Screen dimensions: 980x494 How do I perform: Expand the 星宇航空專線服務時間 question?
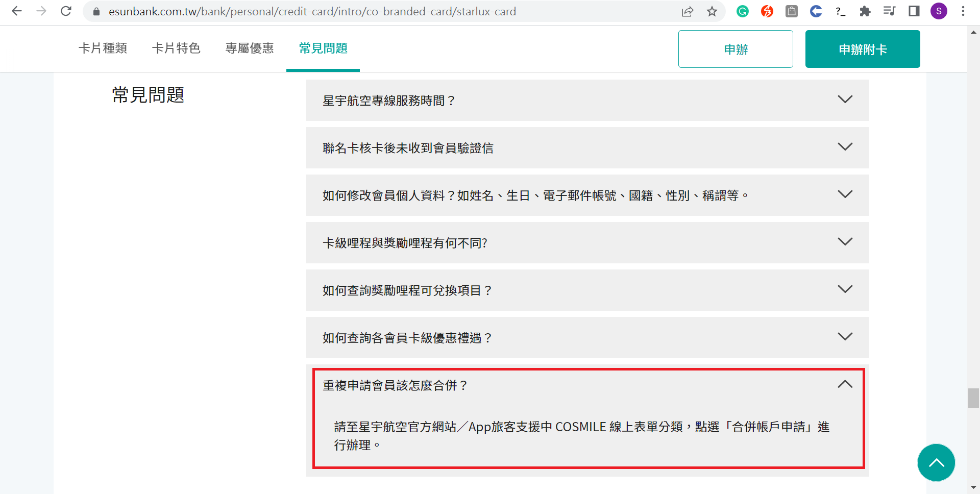coord(587,101)
